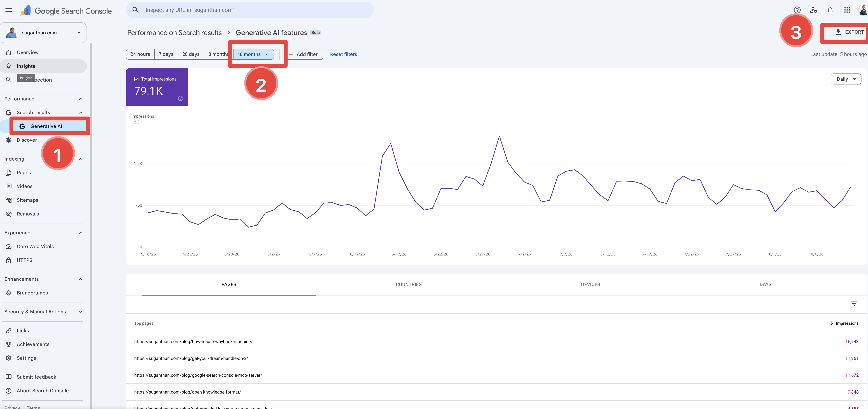
Task: Switch to the Countries tab
Action: pos(408,284)
